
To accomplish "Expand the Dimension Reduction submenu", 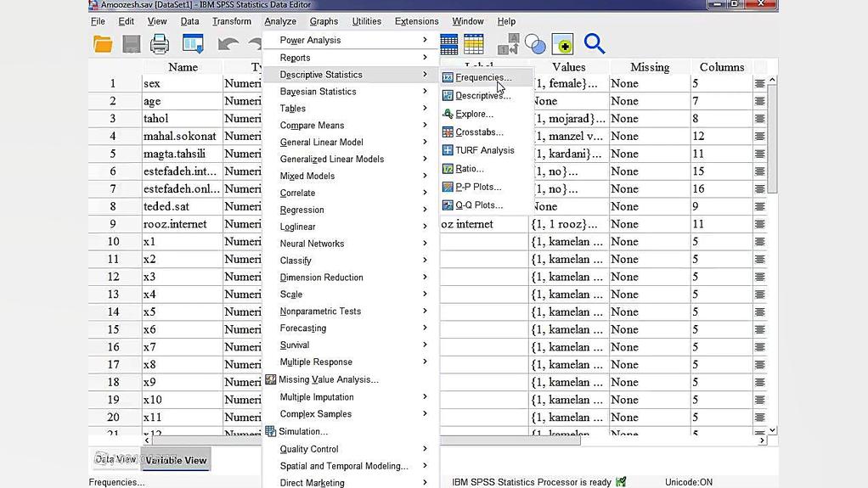I will [425, 278].
